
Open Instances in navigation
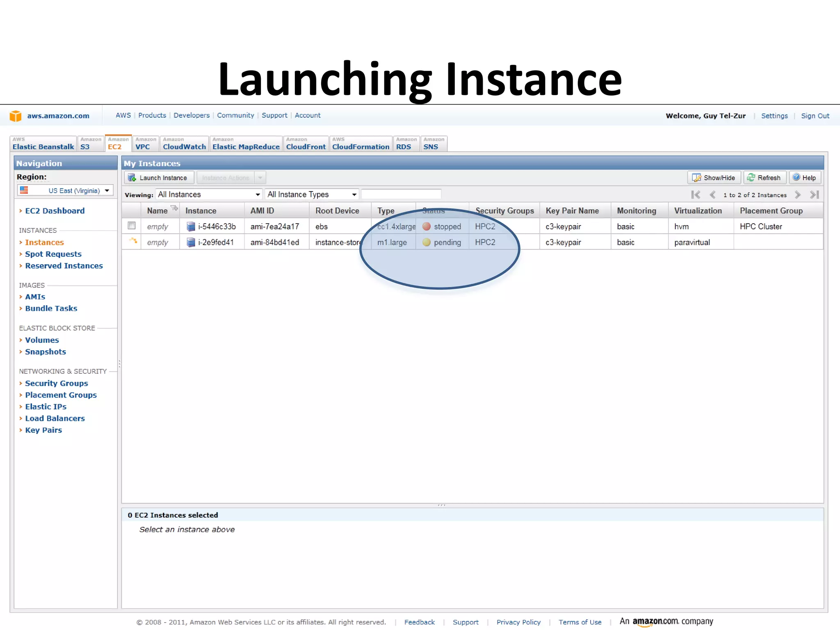click(44, 242)
